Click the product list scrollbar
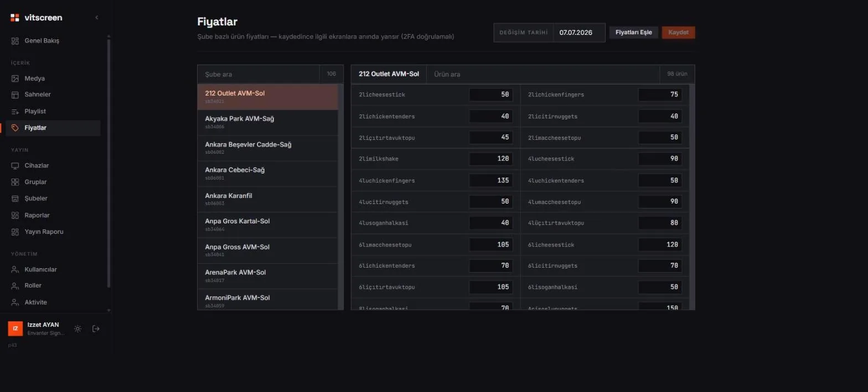 pos(692,197)
